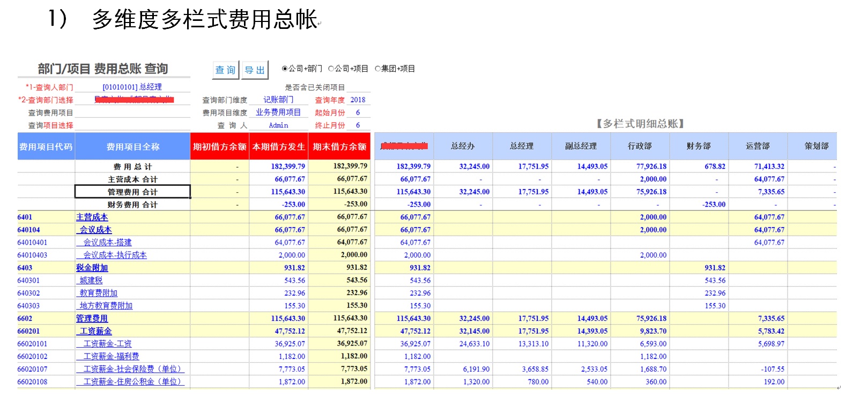Click the 费用项目维度 field showing 业务费用项目
The height and width of the screenshot is (398, 868).
click(x=278, y=112)
